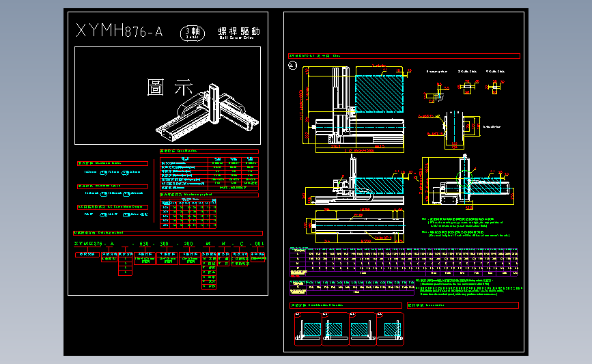Select the bottom view drawing of the Y-axis base
Viewport: 592px width, 364px height.
[355, 225]
